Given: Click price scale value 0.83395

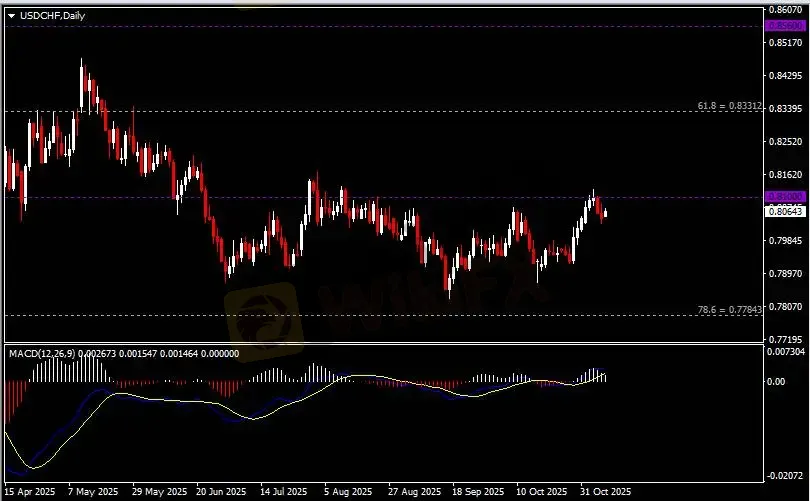Looking at the screenshot, I should (786, 108).
